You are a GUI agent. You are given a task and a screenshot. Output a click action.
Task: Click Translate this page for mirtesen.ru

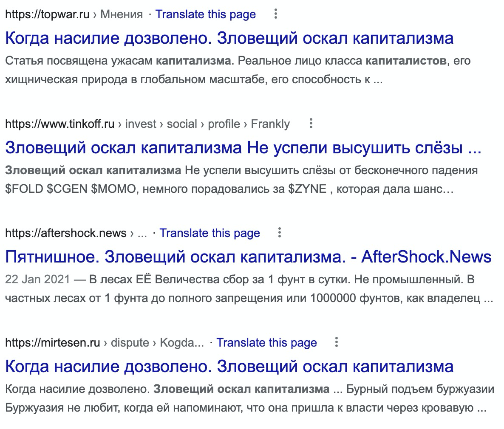pyautogui.click(x=267, y=342)
